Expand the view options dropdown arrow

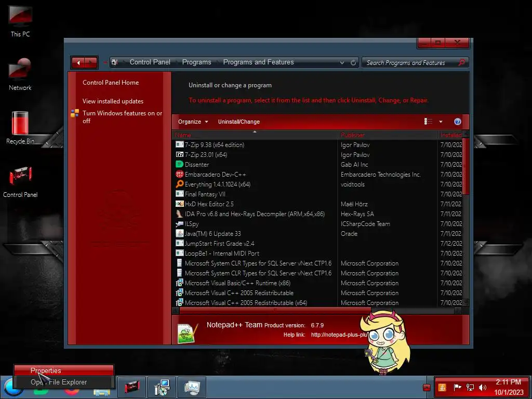pos(441,122)
